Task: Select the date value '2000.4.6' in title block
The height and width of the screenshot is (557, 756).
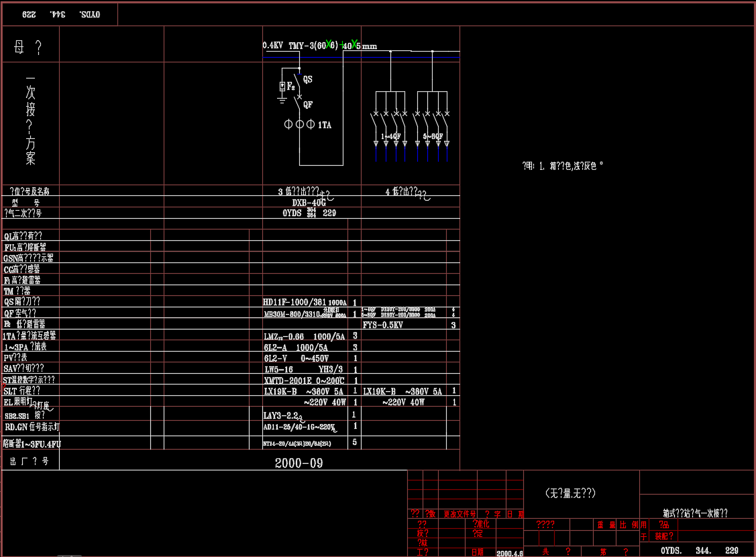Action: [x=510, y=554]
